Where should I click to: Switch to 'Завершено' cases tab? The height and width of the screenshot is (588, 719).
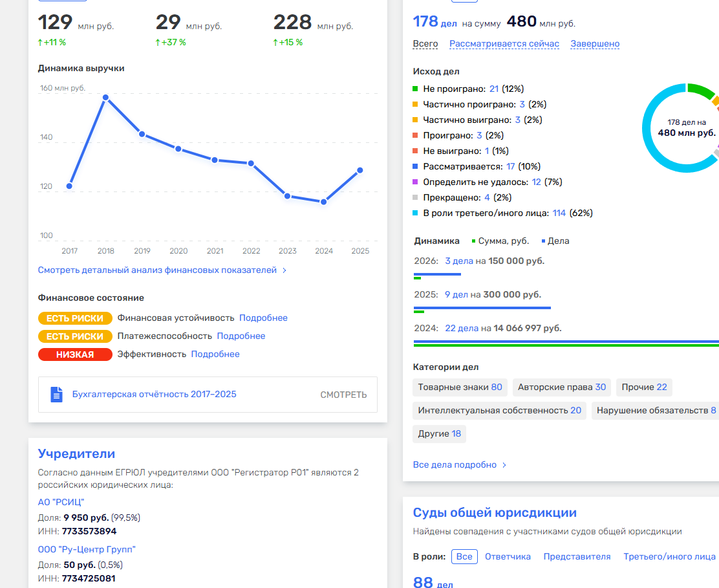click(x=594, y=44)
